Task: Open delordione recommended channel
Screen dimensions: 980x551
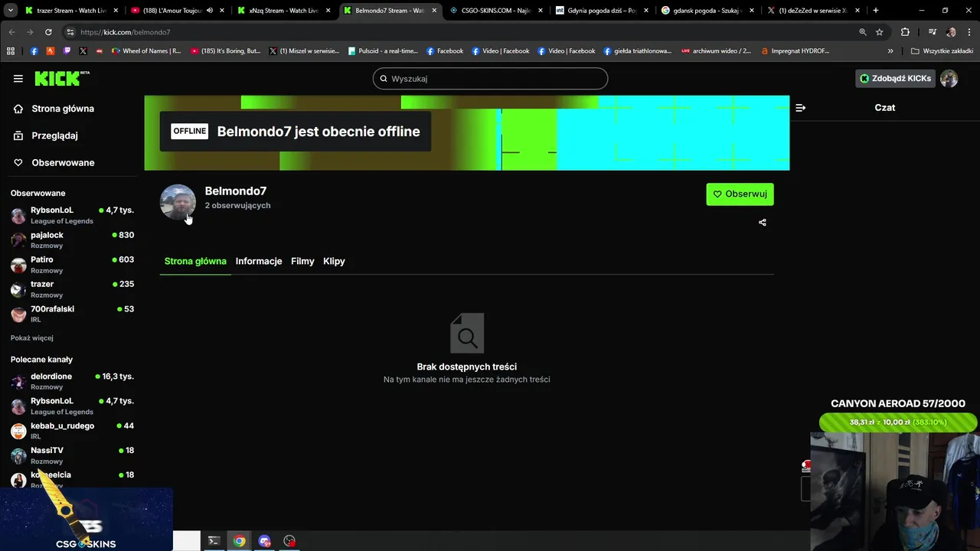Action: 72,381
